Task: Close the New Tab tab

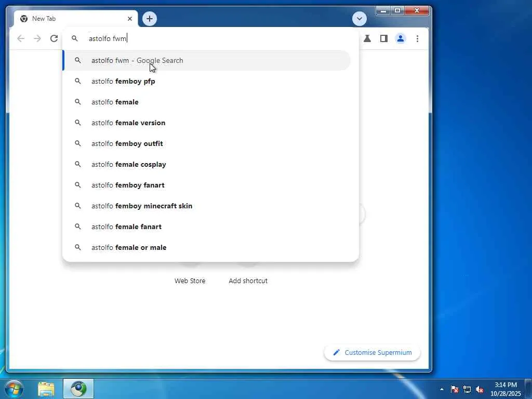Action: click(129, 19)
